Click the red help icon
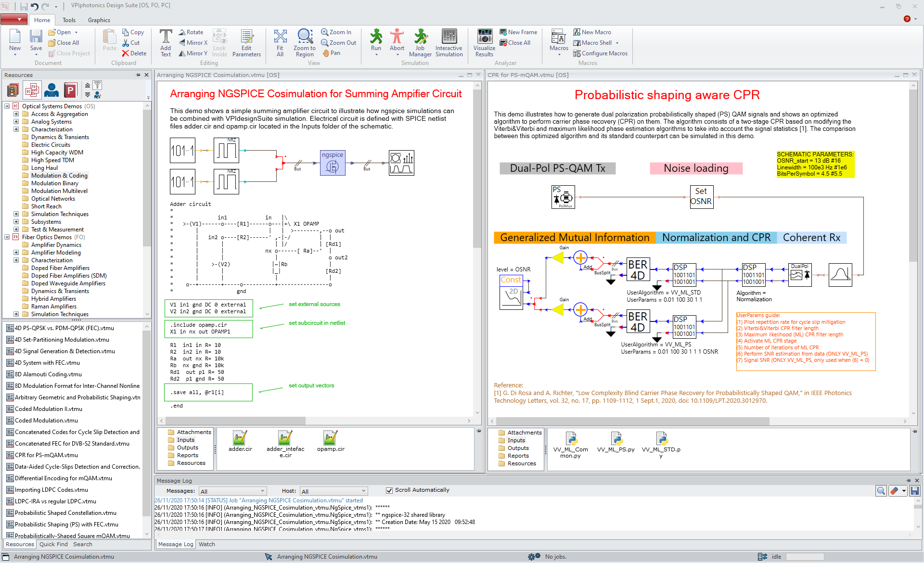924x563 pixels. coord(907,19)
